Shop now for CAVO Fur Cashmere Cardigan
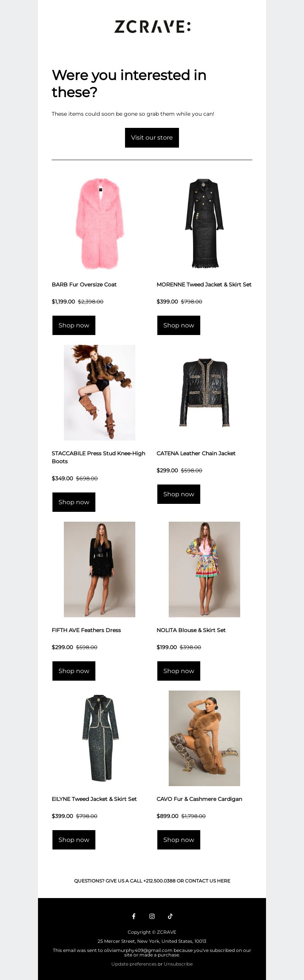304x980 pixels. pos(179,840)
